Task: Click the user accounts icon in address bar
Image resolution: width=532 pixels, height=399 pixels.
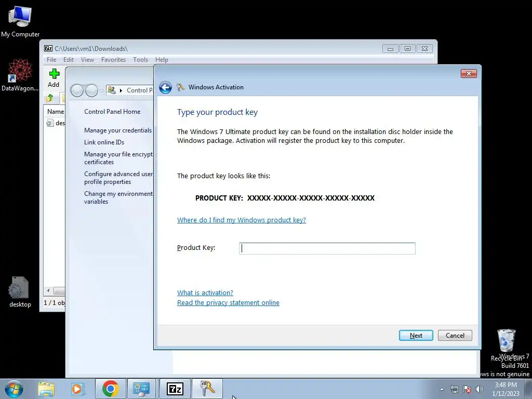Action: pos(111,90)
